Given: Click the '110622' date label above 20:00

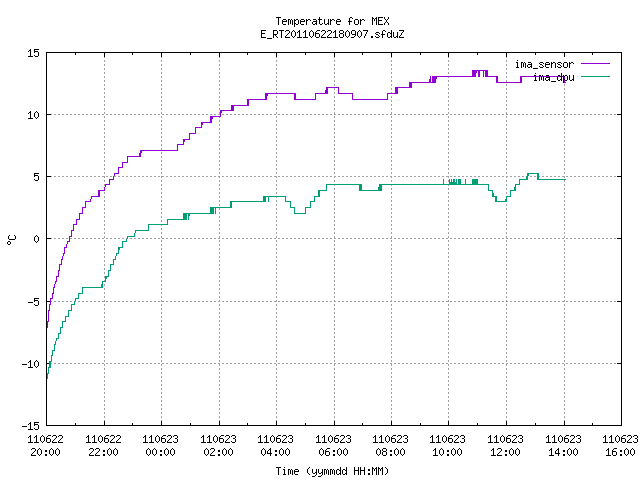Looking at the screenshot, I should 46,440.
